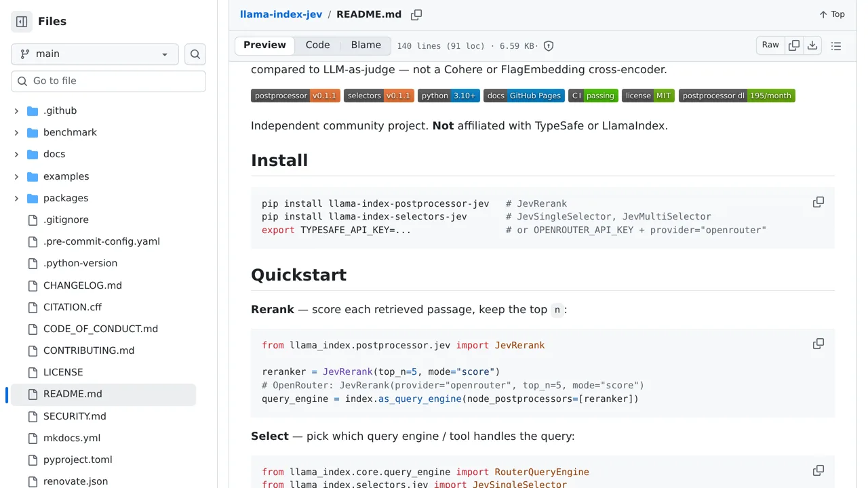This screenshot has height=488, width=868.
Task: Click the selectors v0.1.1 badge
Action: [379, 96]
